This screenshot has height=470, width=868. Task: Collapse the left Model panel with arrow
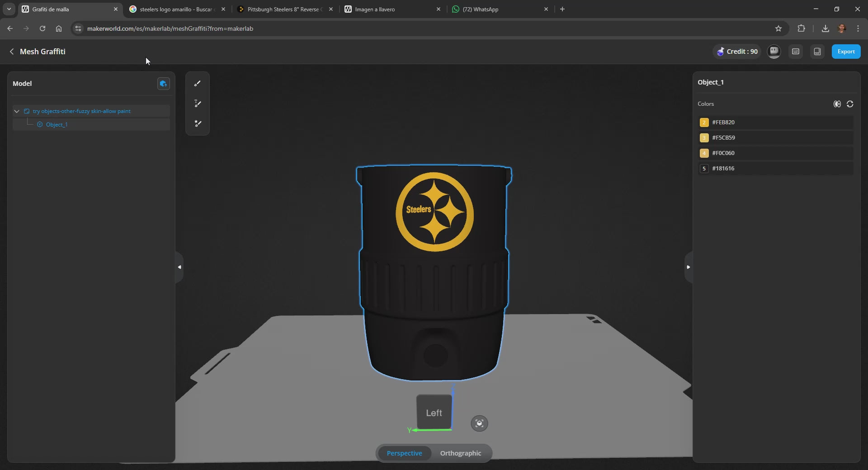[179, 267]
